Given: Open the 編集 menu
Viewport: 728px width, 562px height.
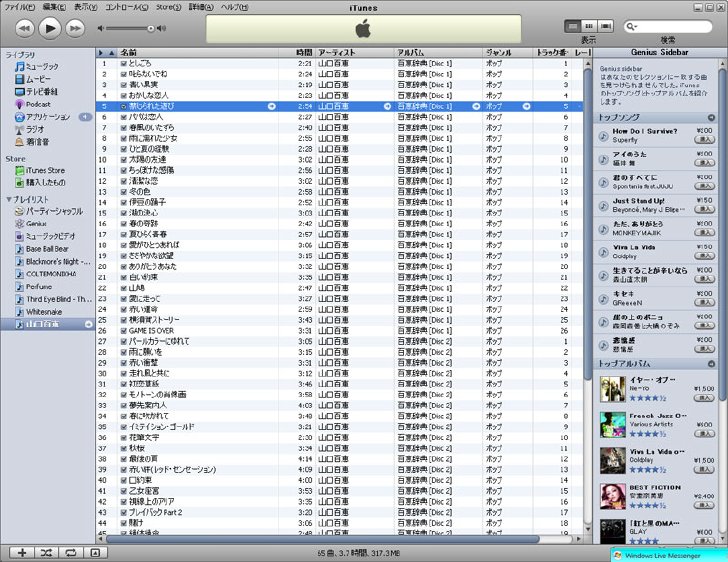Looking at the screenshot, I should click(x=54, y=7).
